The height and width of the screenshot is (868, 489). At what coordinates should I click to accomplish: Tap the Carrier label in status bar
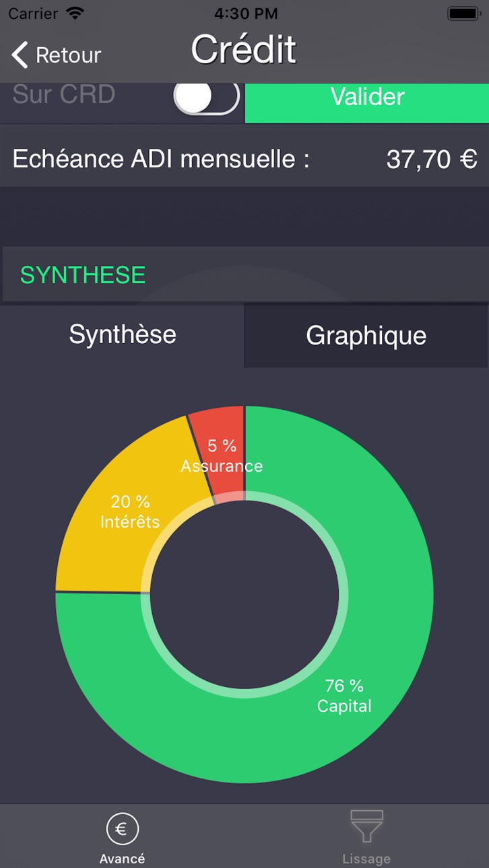(34, 13)
